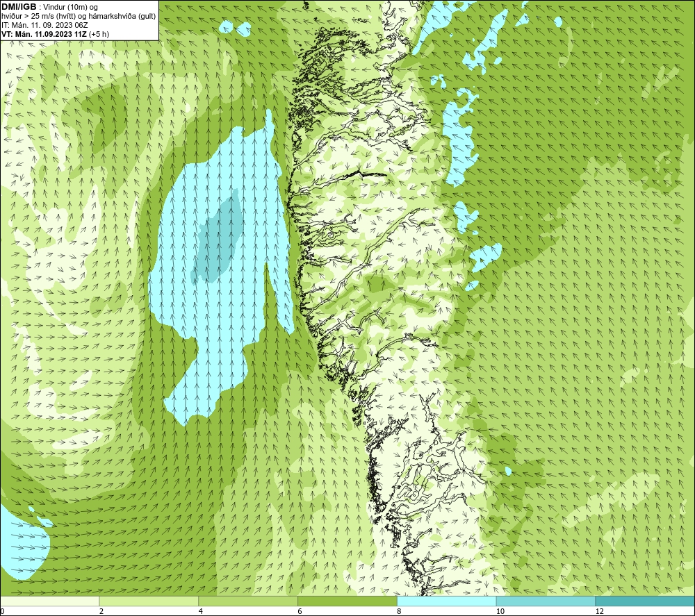Viewport: 695px width, 616px height.
Task: Click the 8–10 m/s cyan legend band
Action: 447,601
